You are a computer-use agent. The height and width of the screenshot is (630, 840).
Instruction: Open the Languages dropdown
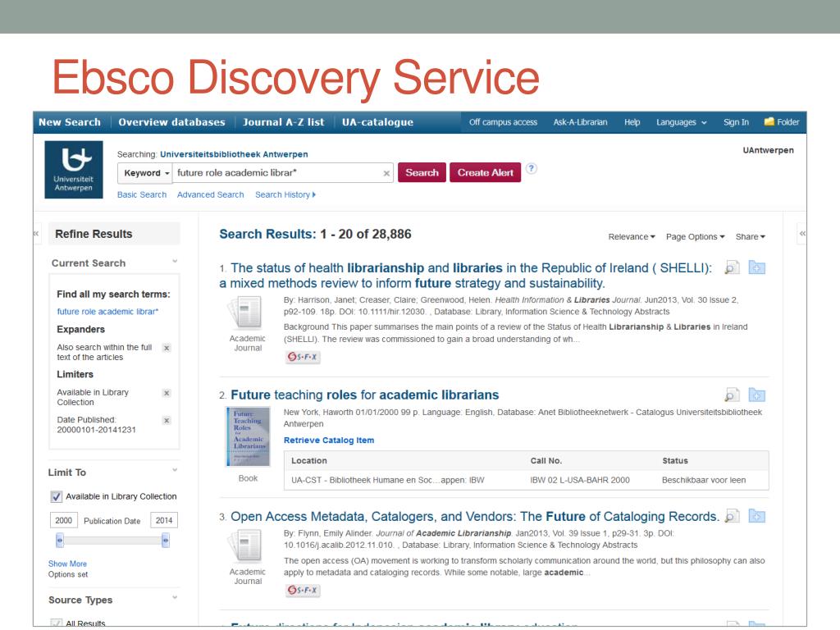(682, 122)
